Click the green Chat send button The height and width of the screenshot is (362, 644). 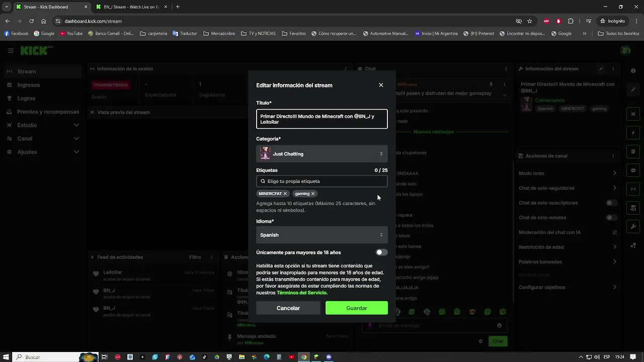coord(498,341)
